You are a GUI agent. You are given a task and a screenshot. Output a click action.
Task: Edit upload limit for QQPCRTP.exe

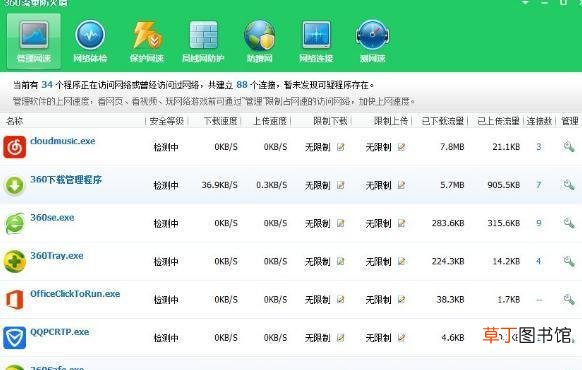(401, 337)
